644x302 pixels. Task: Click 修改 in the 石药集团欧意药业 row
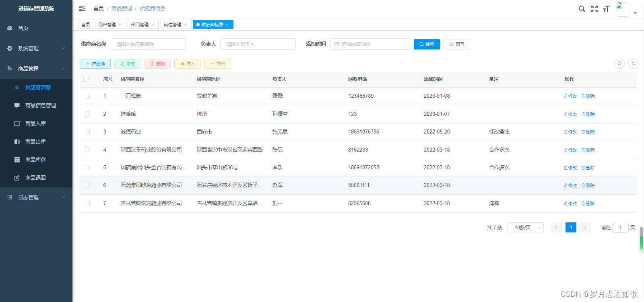pyautogui.click(x=570, y=185)
